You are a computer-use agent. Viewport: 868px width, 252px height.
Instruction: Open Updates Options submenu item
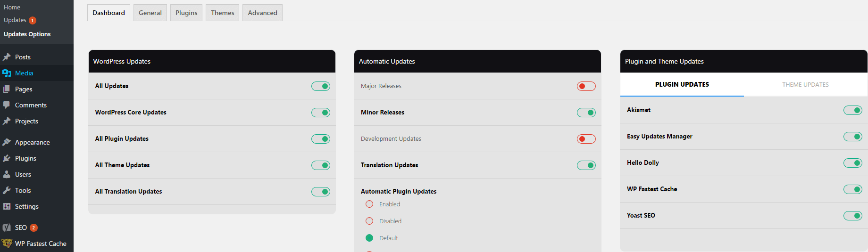[27, 34]
